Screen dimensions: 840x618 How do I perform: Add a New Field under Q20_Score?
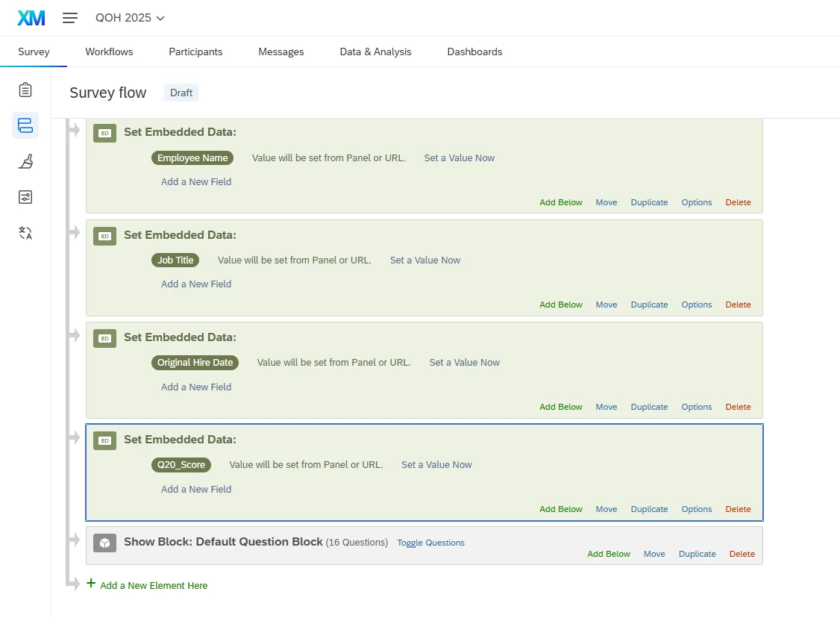tap(196, 490)
